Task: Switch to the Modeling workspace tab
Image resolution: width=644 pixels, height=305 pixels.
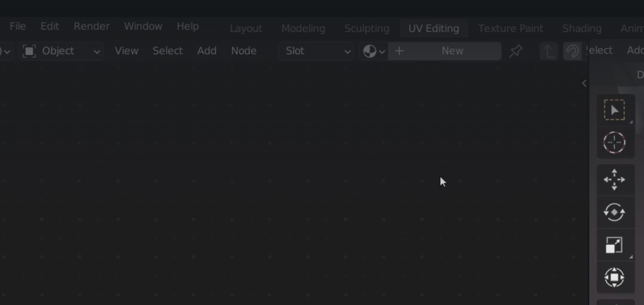Action: click(303, 29)
